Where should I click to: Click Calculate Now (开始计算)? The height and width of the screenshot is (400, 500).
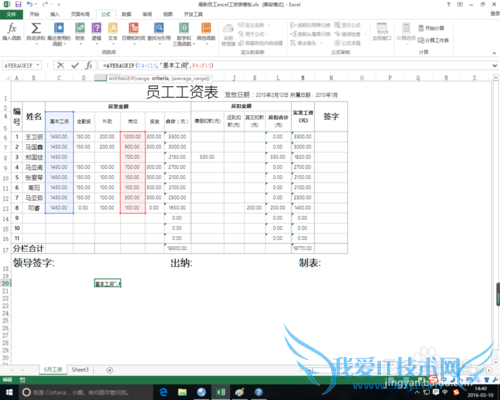431,28
